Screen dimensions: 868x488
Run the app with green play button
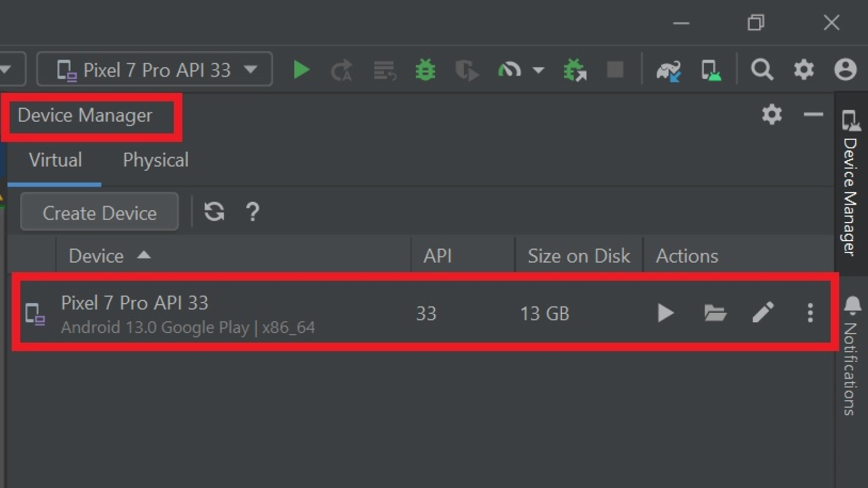[301, 70]
